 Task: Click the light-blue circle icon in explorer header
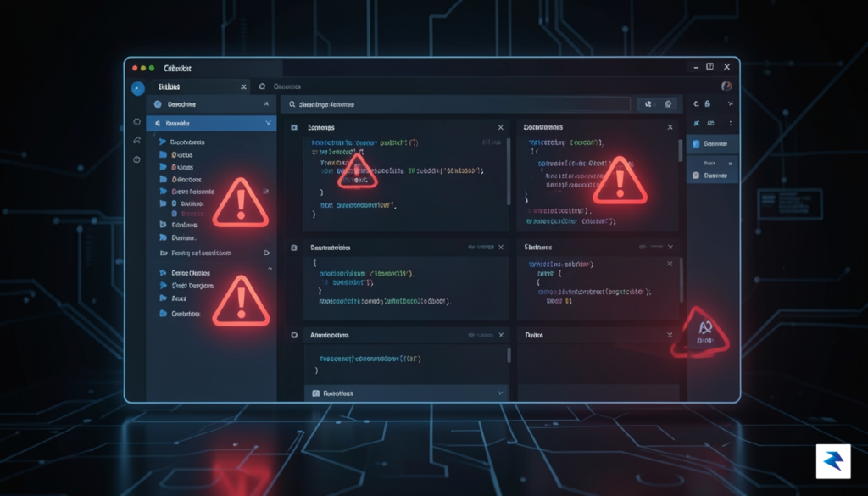[x=158, y=104]
